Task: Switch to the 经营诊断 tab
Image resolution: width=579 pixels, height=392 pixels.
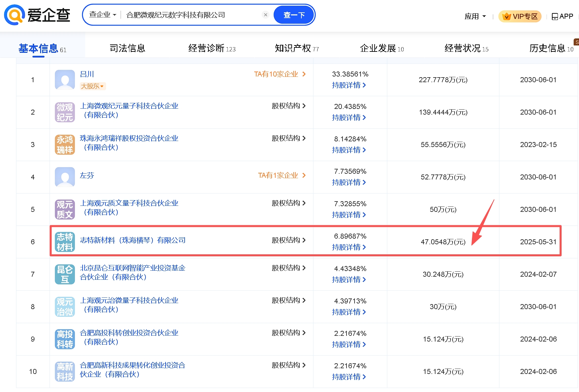Action: tap(212, 48)
